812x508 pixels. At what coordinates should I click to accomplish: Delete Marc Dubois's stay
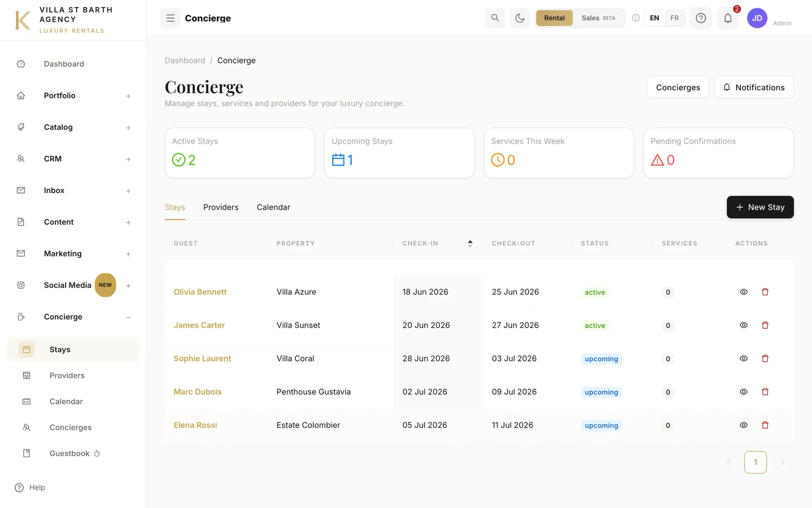click(765, 392)
